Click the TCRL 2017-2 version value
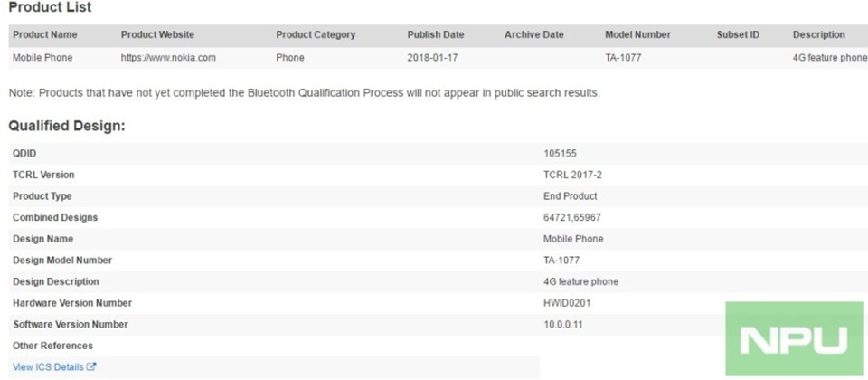This screenshot has height=380, width=868. tap(573, 175)
